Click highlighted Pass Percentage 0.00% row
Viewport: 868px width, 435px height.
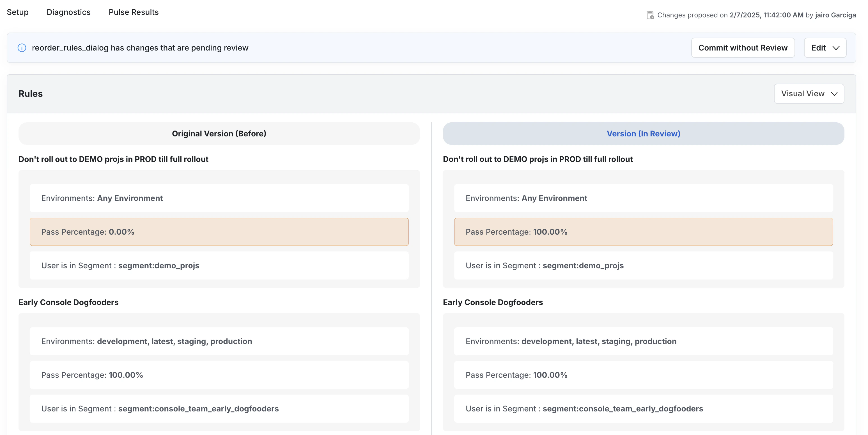[x=219, y=232]
